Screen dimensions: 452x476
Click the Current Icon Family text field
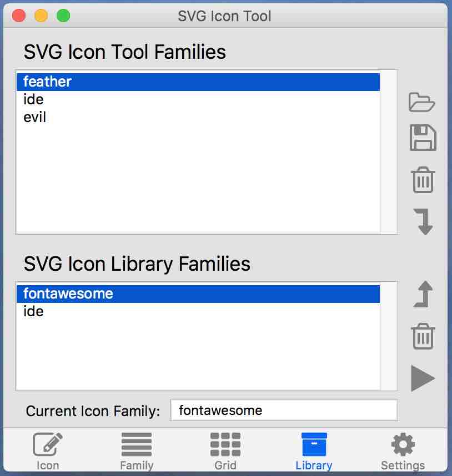point(284,411)
